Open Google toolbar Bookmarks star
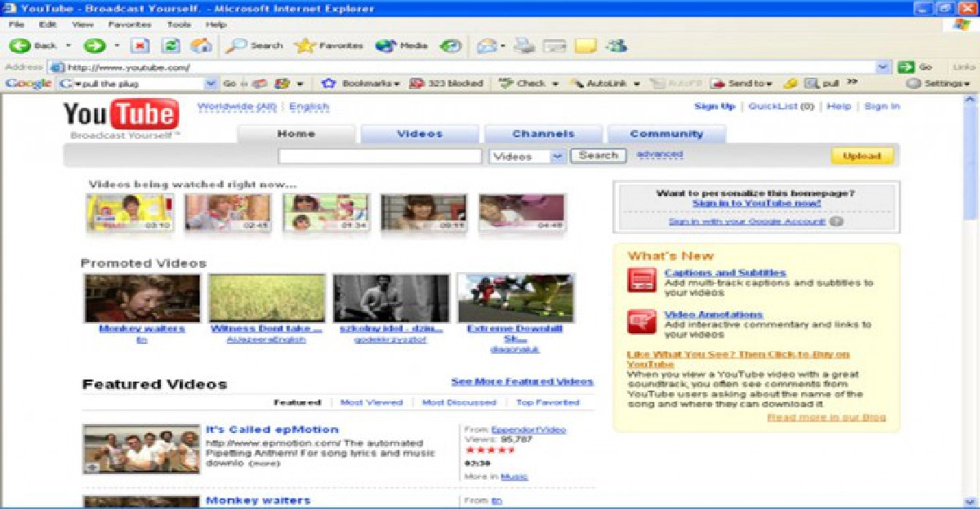Viewport: 980px width, 509px height. click(x=360, y=83)
